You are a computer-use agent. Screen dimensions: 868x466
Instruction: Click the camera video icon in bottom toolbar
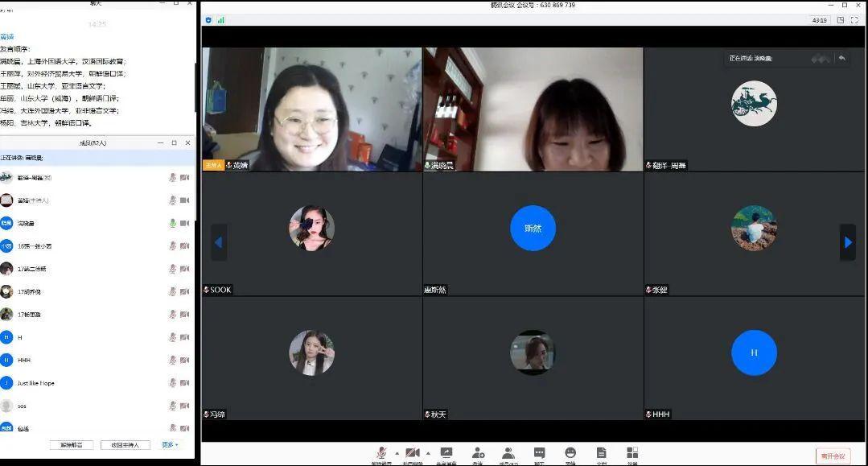click(x=413, y=453)
